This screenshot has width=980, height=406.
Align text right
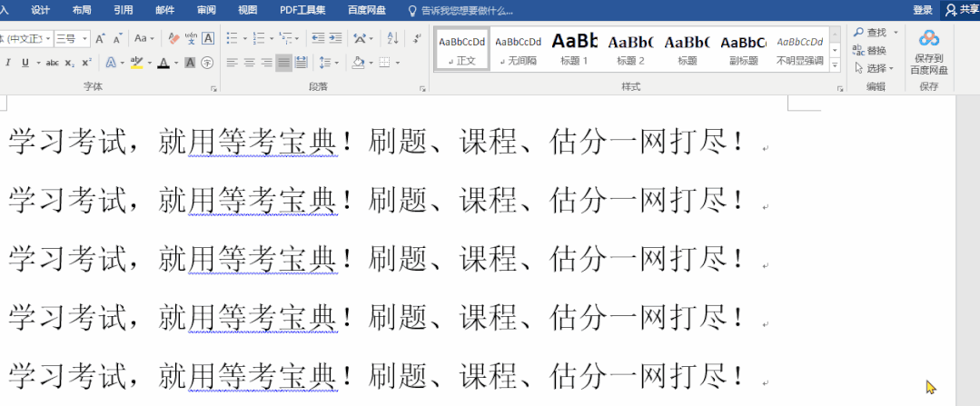point(266,63)
